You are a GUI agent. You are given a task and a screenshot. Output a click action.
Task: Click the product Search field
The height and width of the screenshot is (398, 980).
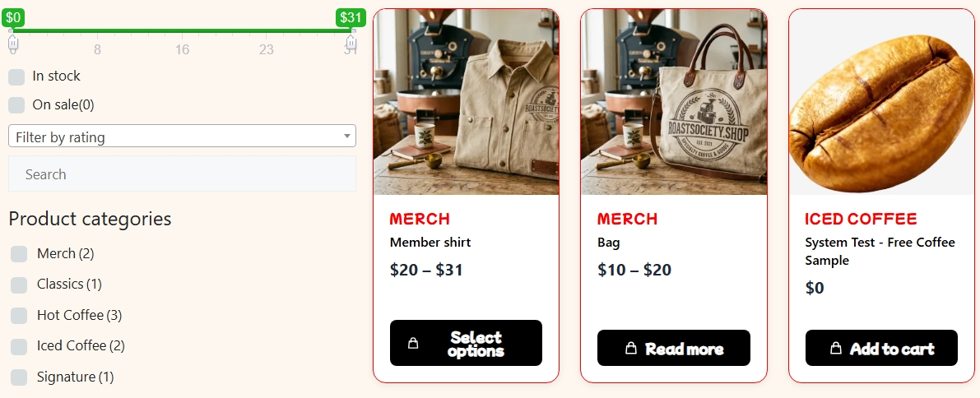tap(182, 174)
